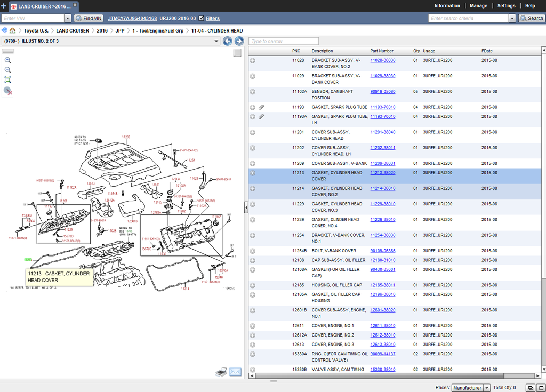546x392 pixels.
Task: Open the VIN history dropdown
Action: tap(68, 18)
